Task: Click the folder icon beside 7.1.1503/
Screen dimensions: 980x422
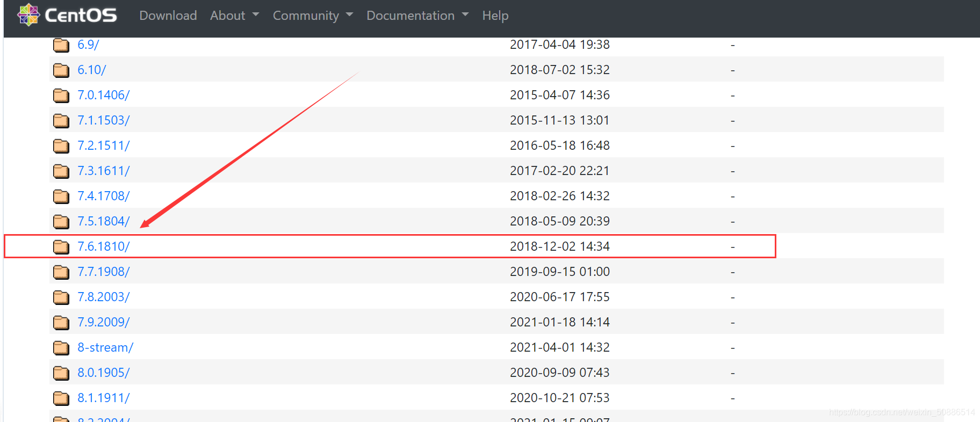Action: coord(61,121)
